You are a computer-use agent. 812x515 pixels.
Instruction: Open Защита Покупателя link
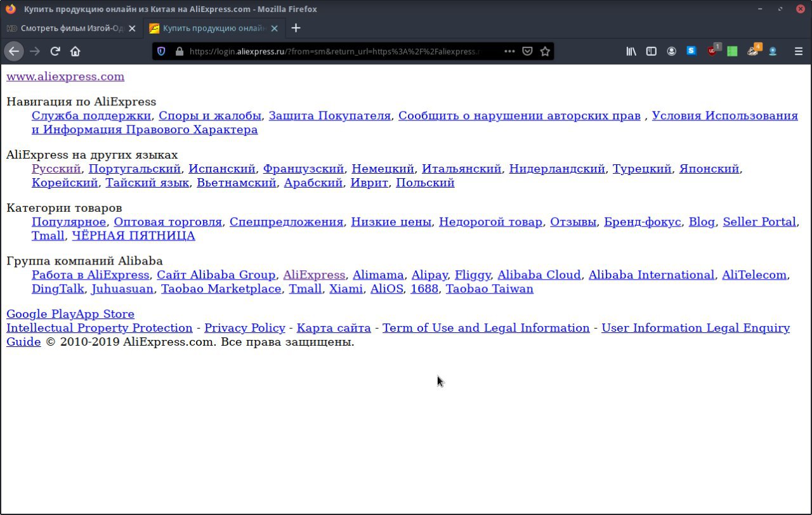coord(330,115)
